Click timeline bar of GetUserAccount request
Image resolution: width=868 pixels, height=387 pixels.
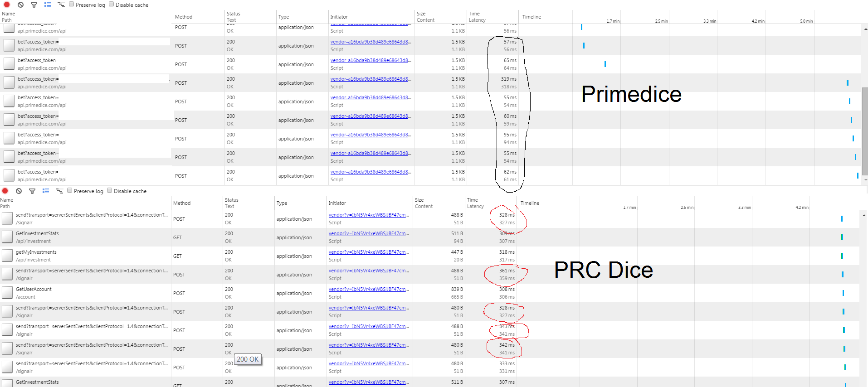(843, 293)
